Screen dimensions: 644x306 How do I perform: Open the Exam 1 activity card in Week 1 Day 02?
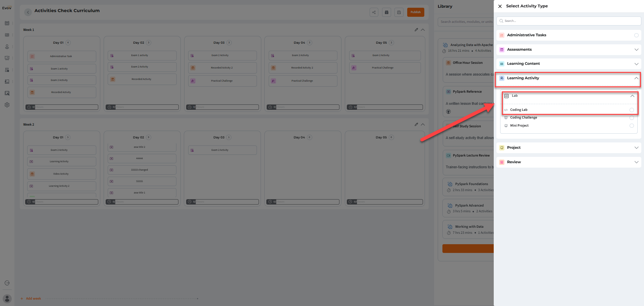pyautogui.click(x=142, y=55)
